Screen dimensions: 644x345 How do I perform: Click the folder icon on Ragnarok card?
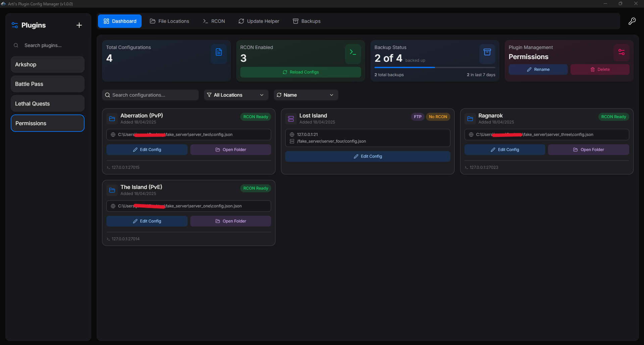point(470,119)
